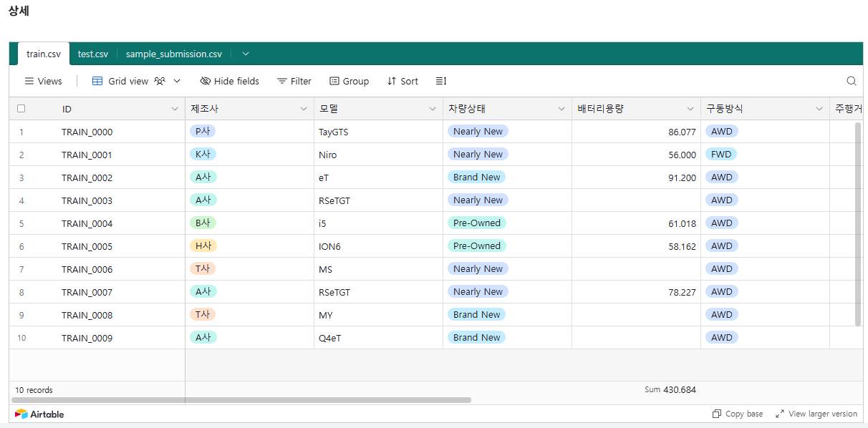
Task: Click the i5 model cell
Action: coord(379,223)
